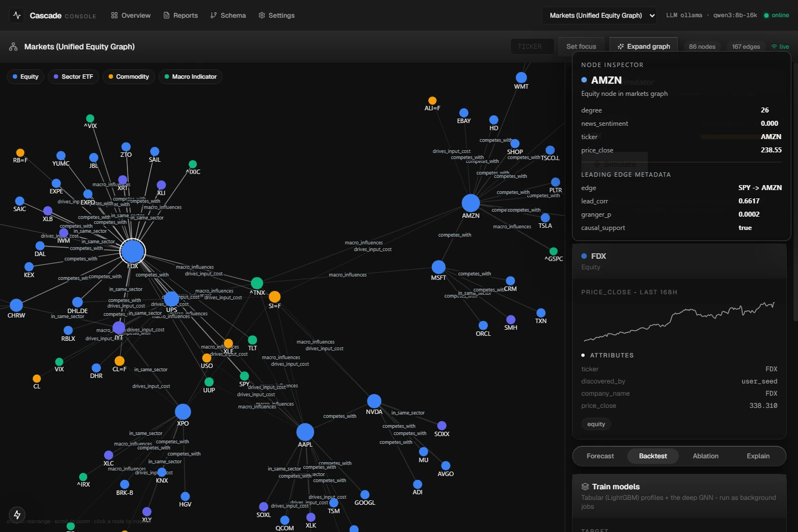
Task: Select the FDX node in the graph
Action: pos(132,252)
